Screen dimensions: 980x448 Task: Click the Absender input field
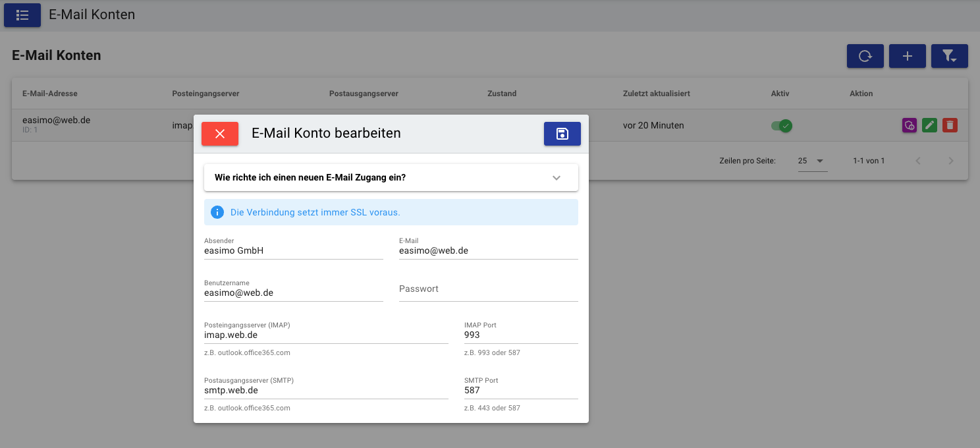(x=293, y=251)
